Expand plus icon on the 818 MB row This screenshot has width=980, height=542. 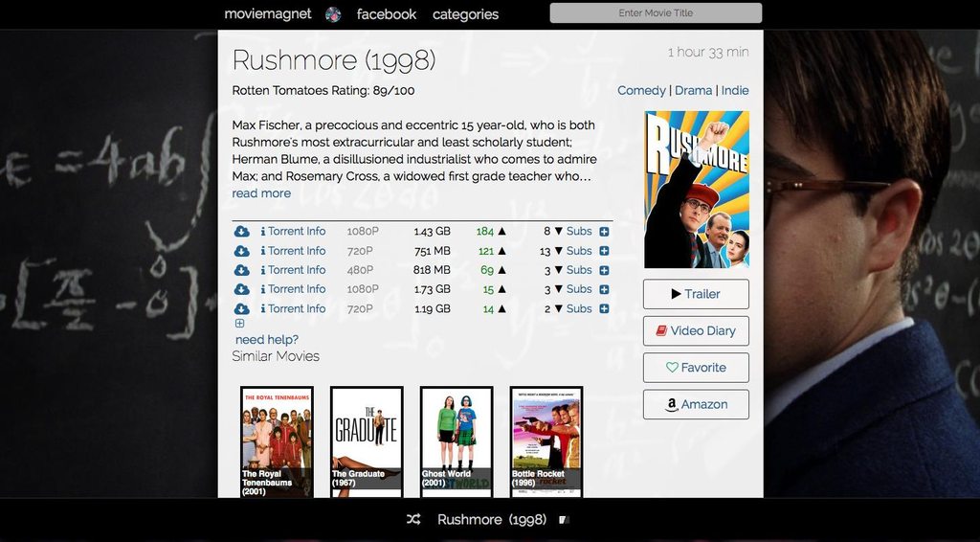tap(605, 271)
